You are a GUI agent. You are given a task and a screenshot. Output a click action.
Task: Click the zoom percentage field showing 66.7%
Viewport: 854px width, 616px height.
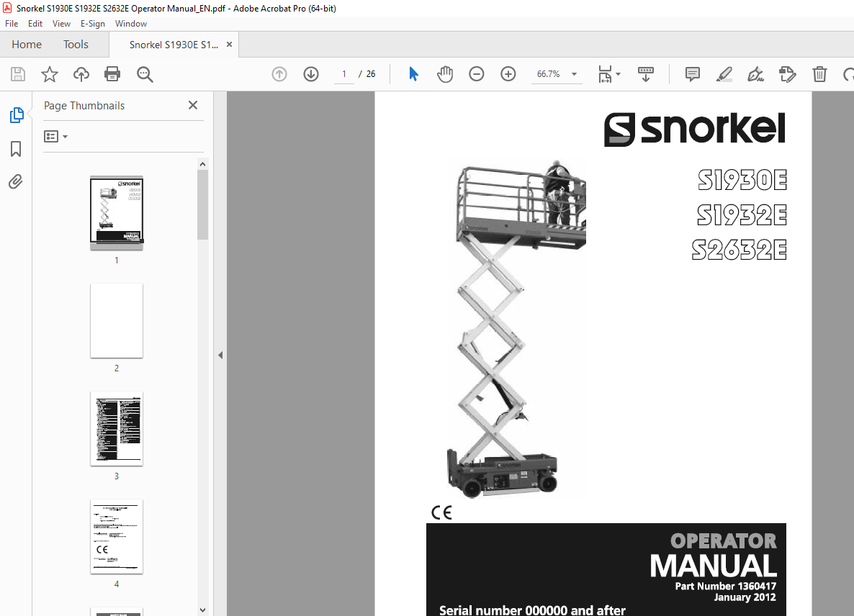point(549,74)
